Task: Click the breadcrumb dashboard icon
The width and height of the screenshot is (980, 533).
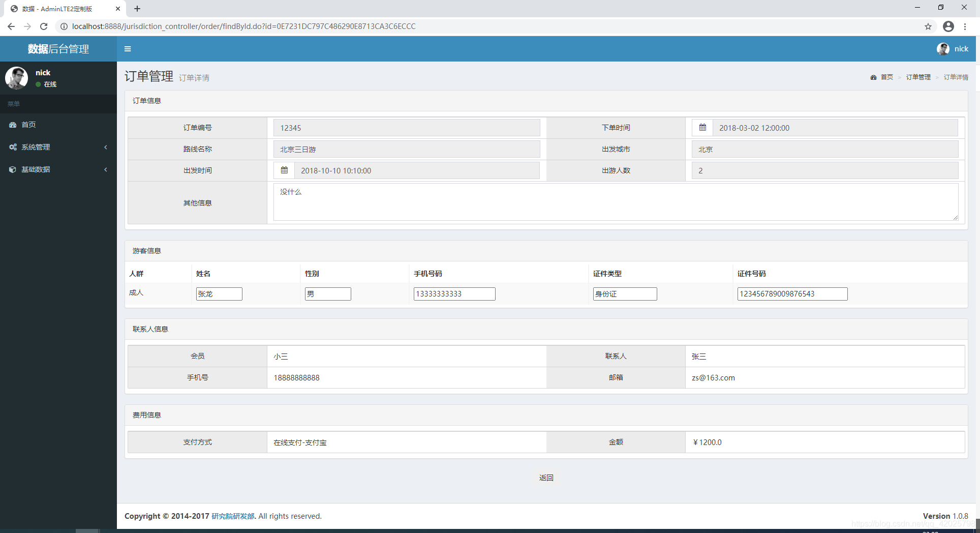Action: tap(873, 77)
